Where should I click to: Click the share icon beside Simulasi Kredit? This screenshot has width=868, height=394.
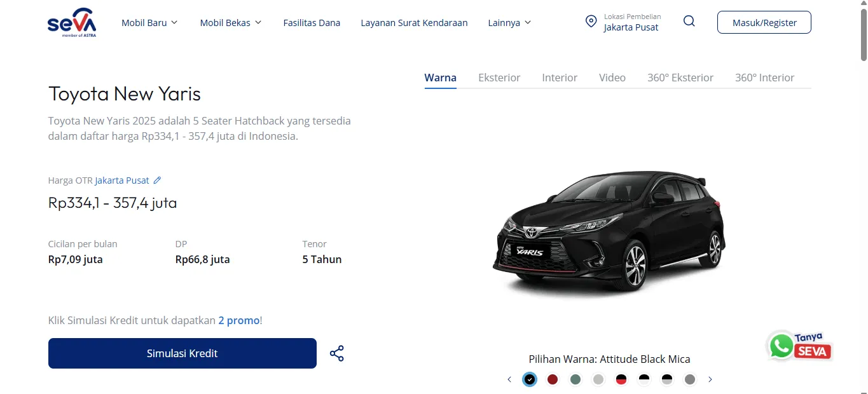tap(336, 353)
